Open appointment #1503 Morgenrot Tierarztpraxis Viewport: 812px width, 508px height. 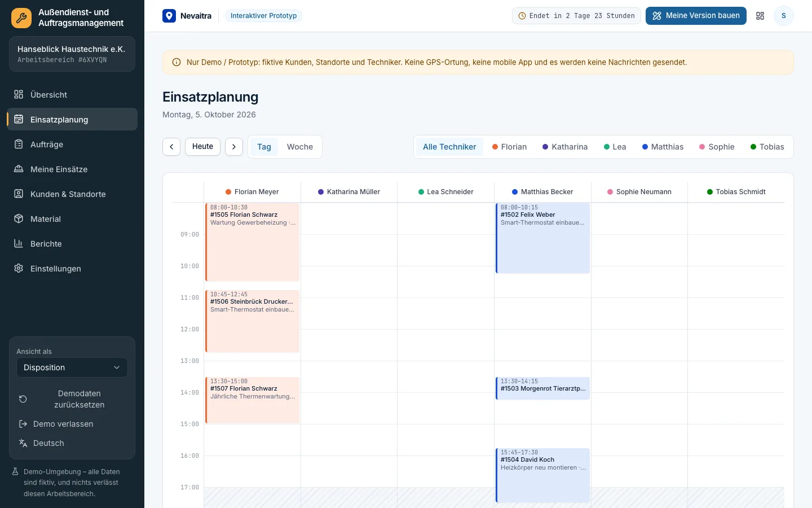pos(542,388)
